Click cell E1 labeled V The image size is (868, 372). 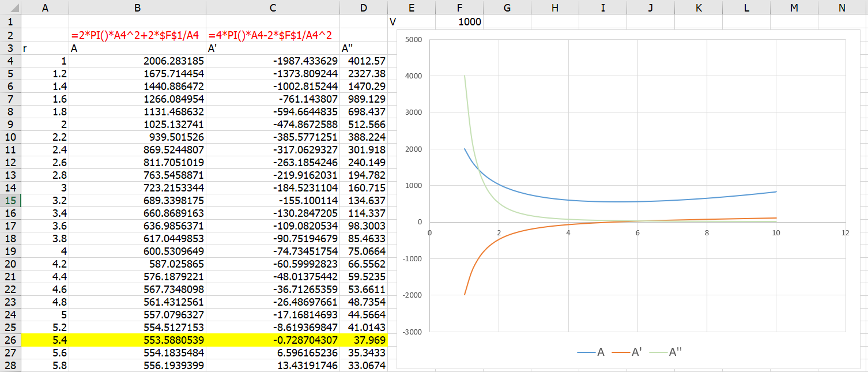[x=412, y=21]
